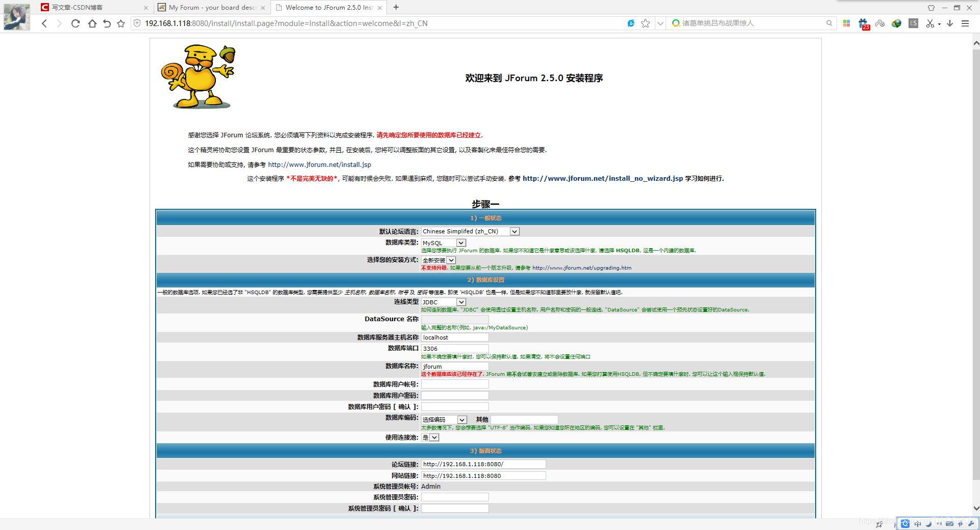Click the page scrollbar down arrow
This screenshot has height=530, width=980.
coord(976,509)
